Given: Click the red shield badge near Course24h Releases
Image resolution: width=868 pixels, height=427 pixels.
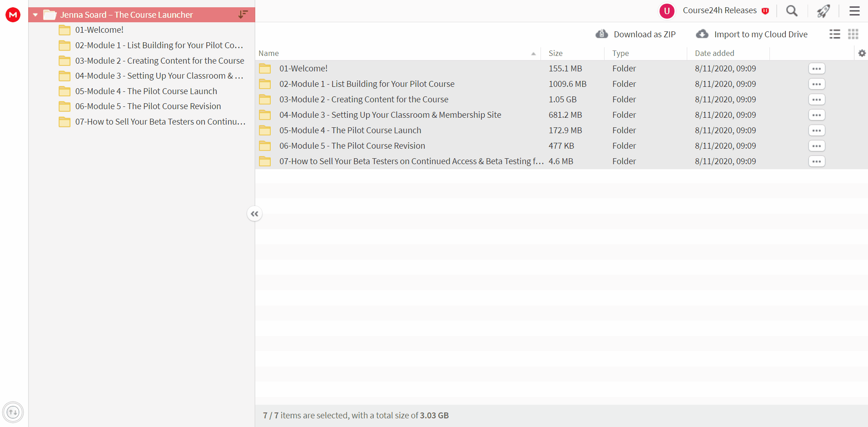Looking at the screenshot, I should (x=765, y=11).
